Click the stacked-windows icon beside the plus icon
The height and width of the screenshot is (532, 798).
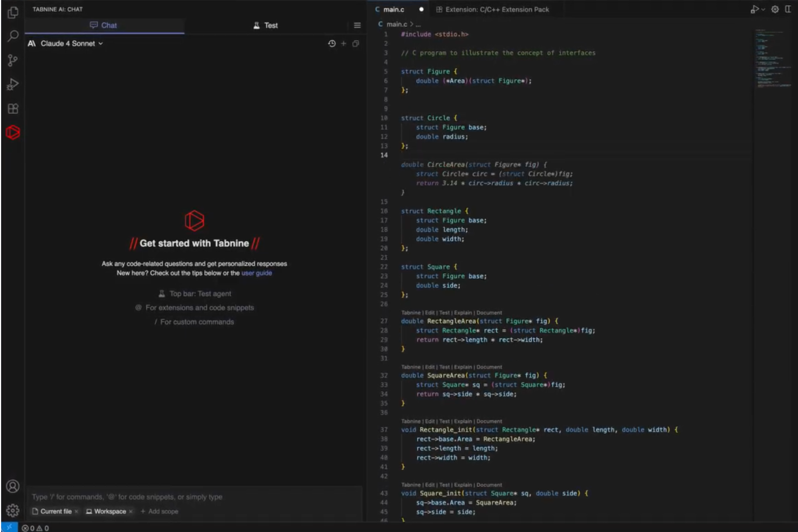[x=356, y=44]
